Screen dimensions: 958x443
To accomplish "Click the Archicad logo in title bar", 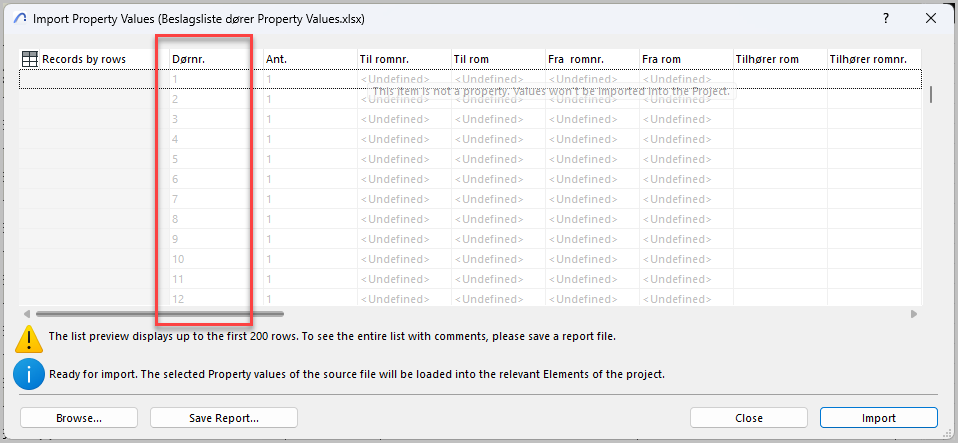I will click(20, 18).
